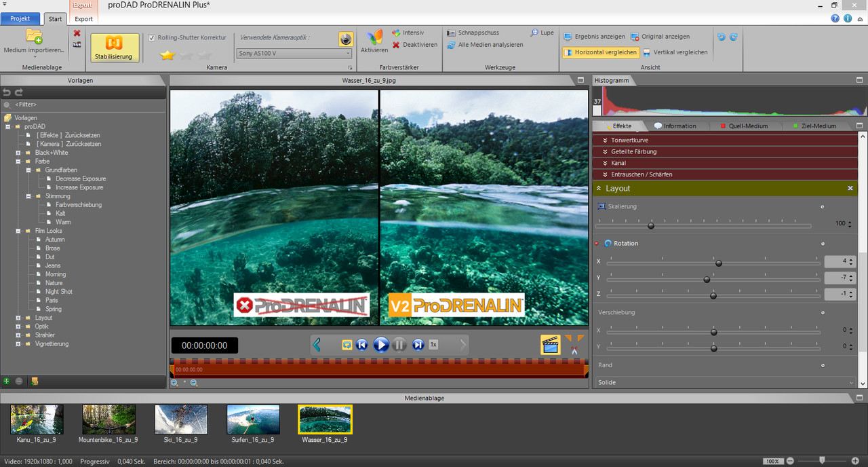Toggle the red dot beside Rotation
Image resolution: width=868 pixels, height=467 pixels.
pos(597,243)
